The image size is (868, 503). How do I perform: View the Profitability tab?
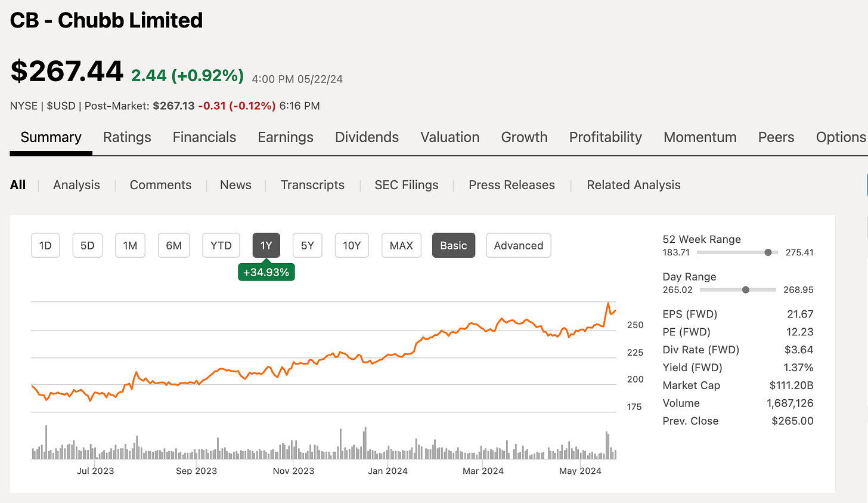tap(606, 137)
